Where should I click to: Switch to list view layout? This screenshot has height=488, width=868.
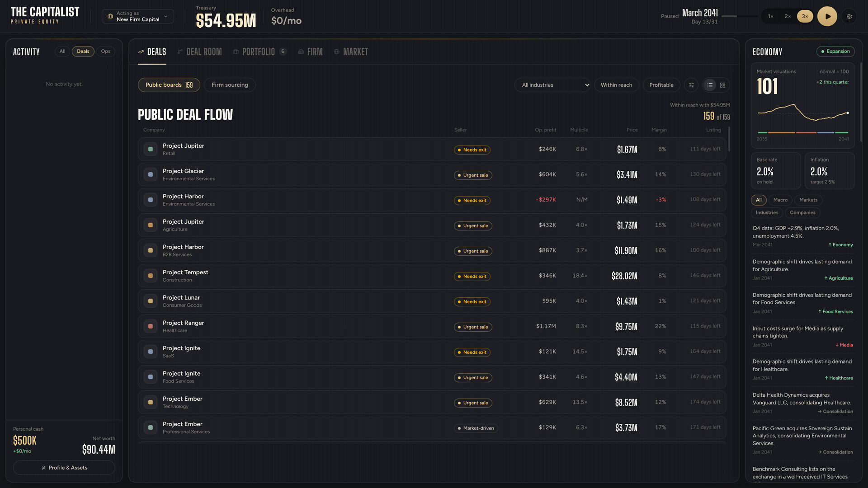710,85
